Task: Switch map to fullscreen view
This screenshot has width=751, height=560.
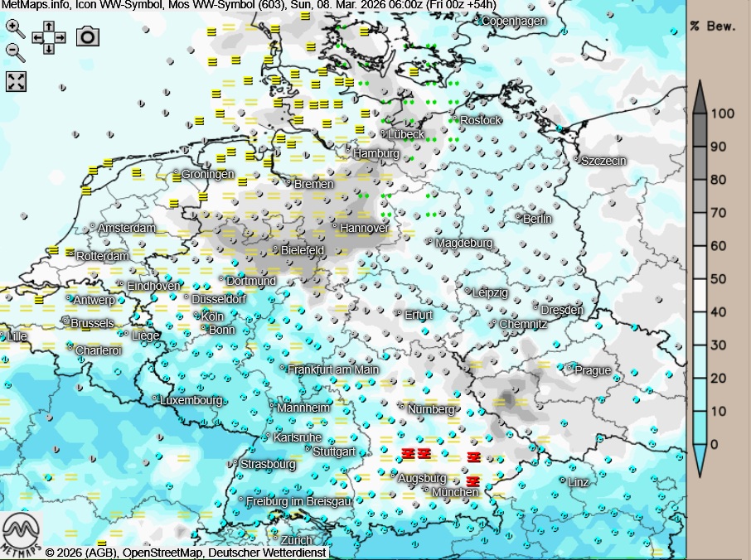Action: 17,81
